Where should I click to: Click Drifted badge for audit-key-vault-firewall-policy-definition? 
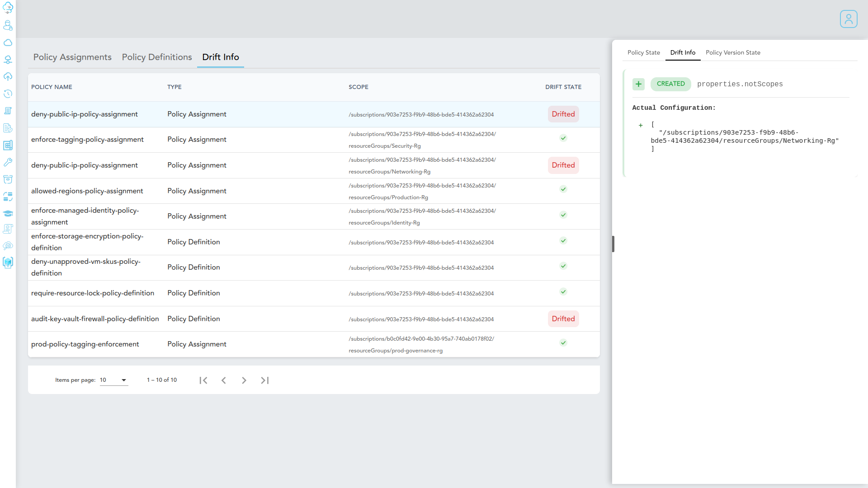pyautogui.click(x=563, y=319)
